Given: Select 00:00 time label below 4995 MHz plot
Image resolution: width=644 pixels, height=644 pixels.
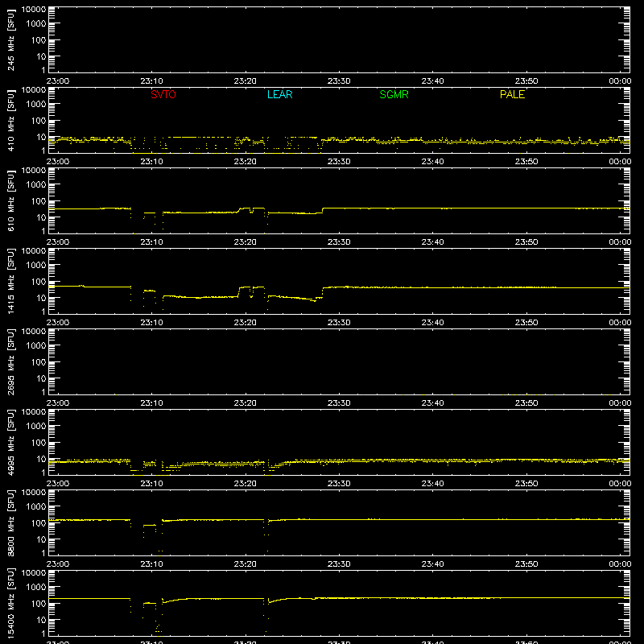Looking at the screenshot, I should [x=620, y=484].
